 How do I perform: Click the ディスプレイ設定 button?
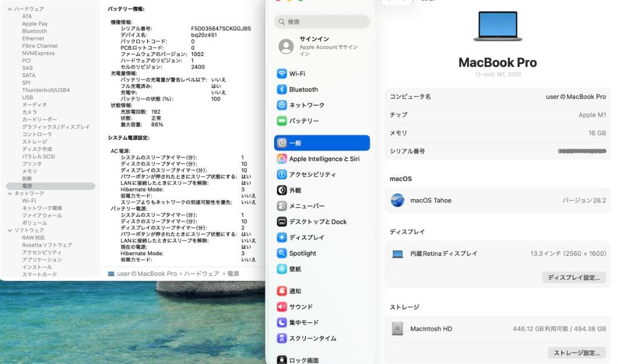574,277
